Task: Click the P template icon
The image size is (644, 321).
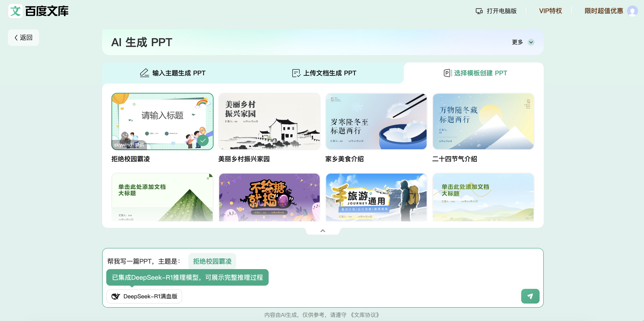Action: [x=447, y=73]
